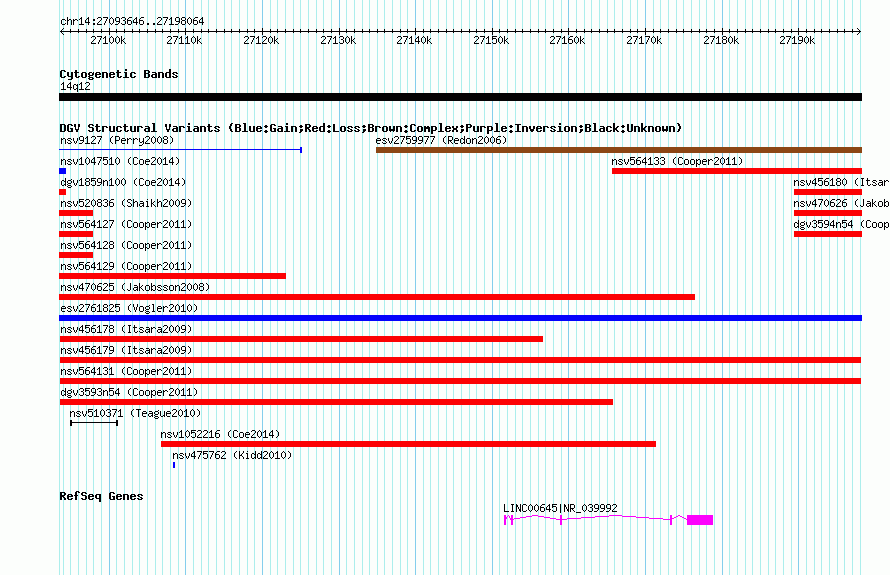This screenshot has width=890, height=575.
Task: Click the red nsv1052216 loss bar
Action: [x=409, y=444]
